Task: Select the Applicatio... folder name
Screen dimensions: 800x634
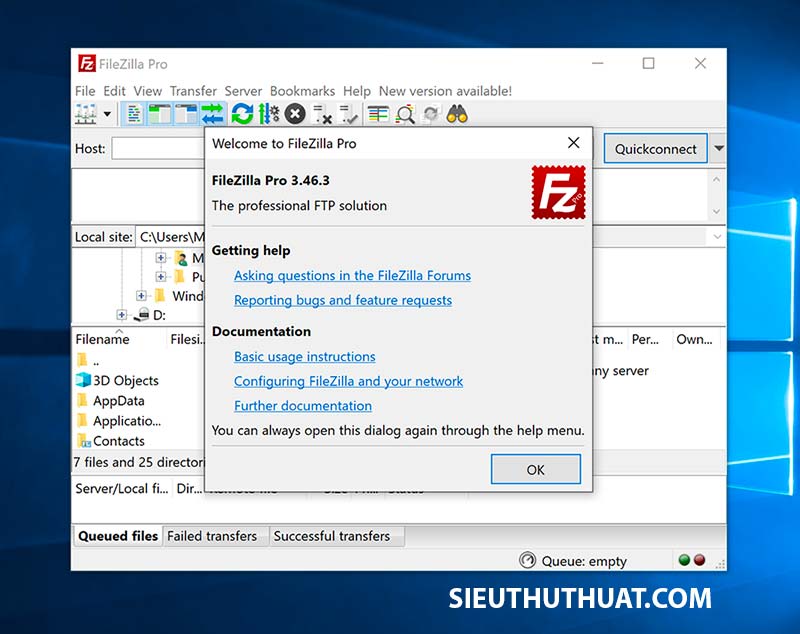Action: click(x=127, y=421)
